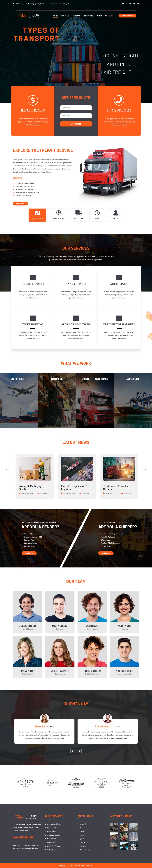The image size is (152, 868).
Task: Click the Latest News previous arrow
Action: click(x=7, y=469)
